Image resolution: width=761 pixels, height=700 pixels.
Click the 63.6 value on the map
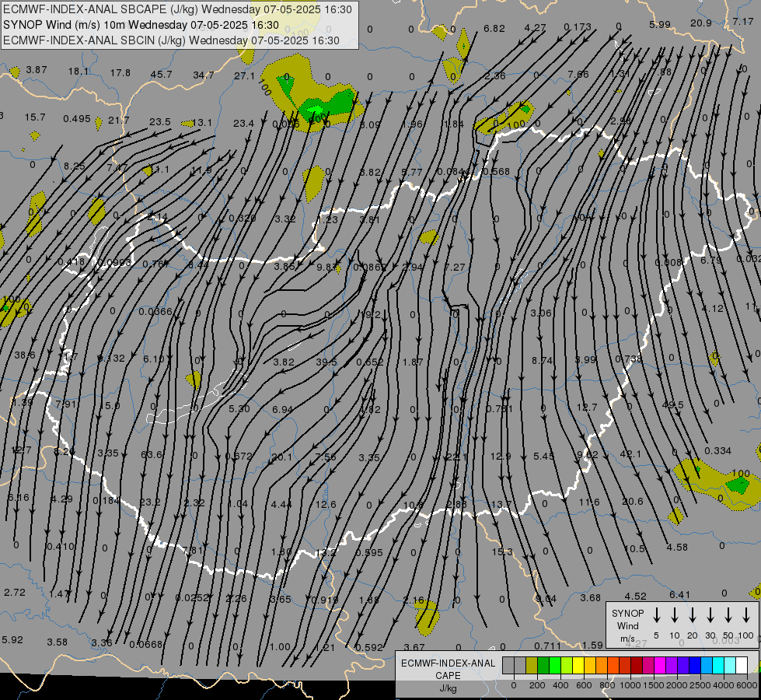coord(152,454)
